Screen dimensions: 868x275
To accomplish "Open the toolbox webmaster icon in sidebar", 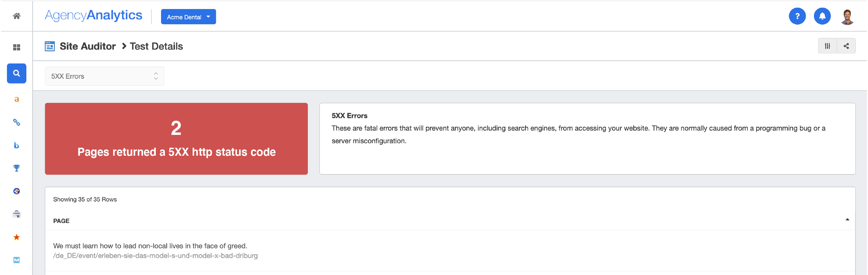I will pos(16,214).
